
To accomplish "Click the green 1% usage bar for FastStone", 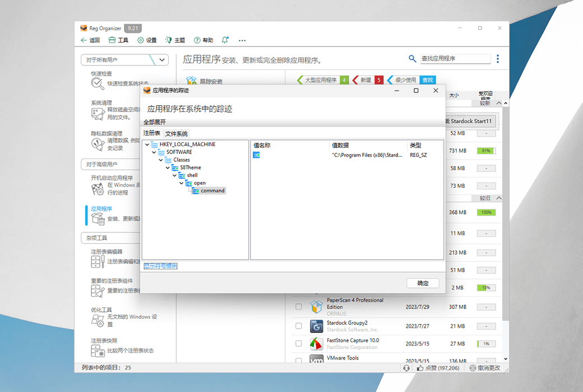I will coord(486,343).
